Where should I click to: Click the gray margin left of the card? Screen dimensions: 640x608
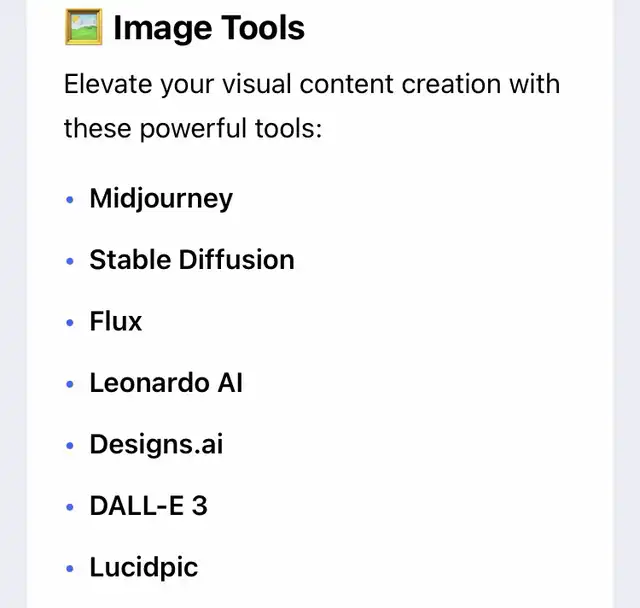click(12, 300)
